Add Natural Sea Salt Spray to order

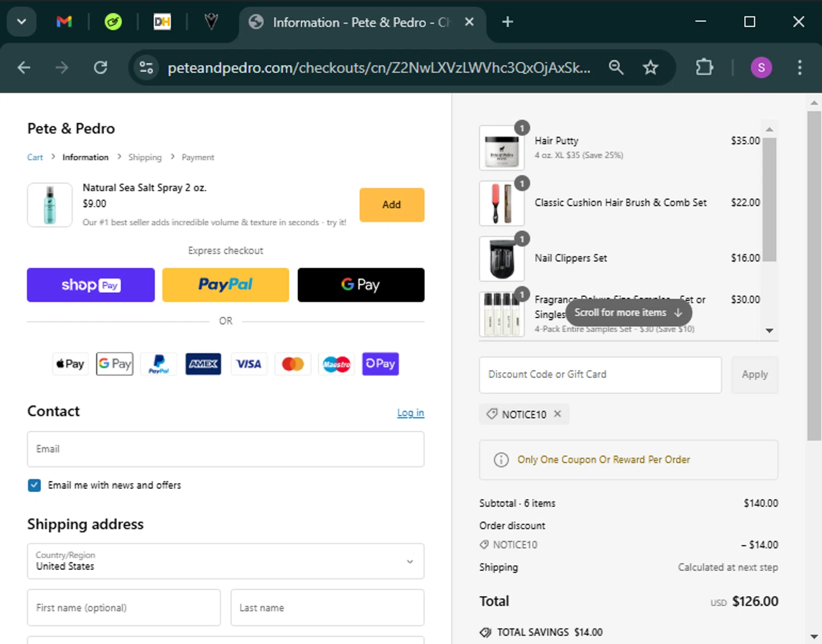(x=392, y=204)
